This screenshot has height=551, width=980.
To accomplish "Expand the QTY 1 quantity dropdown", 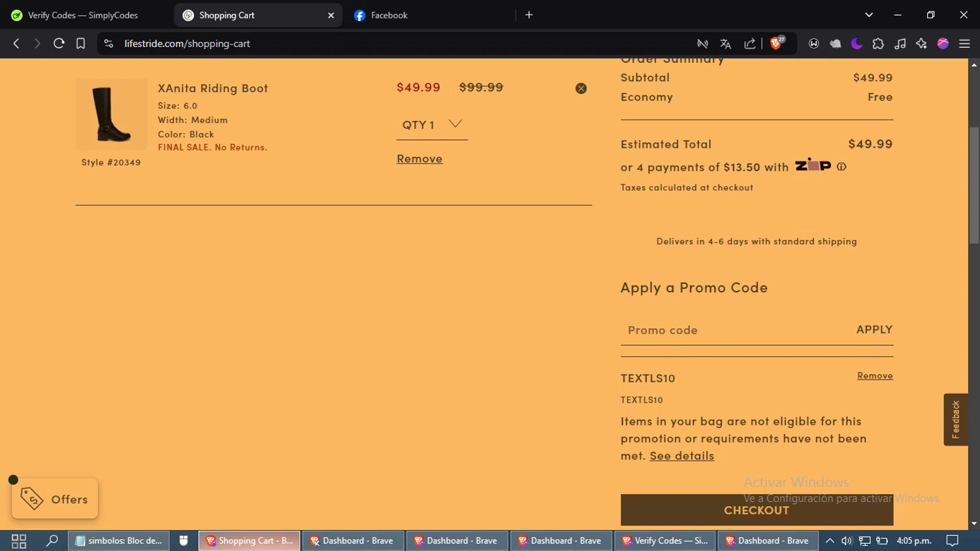I will [432, 124].
